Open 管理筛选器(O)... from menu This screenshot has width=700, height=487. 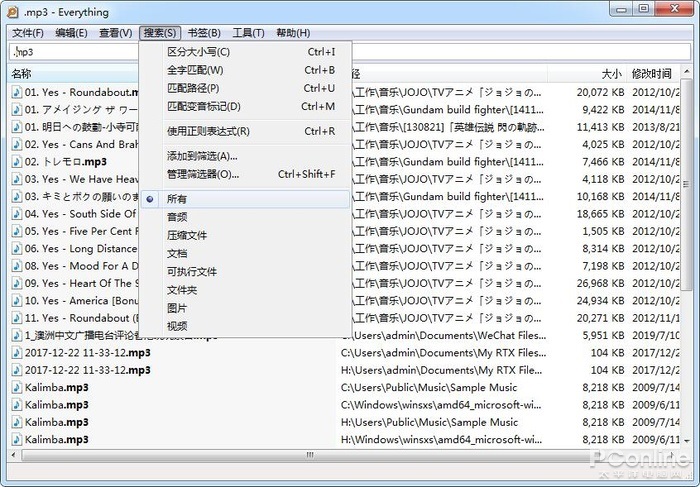point(246,174)
